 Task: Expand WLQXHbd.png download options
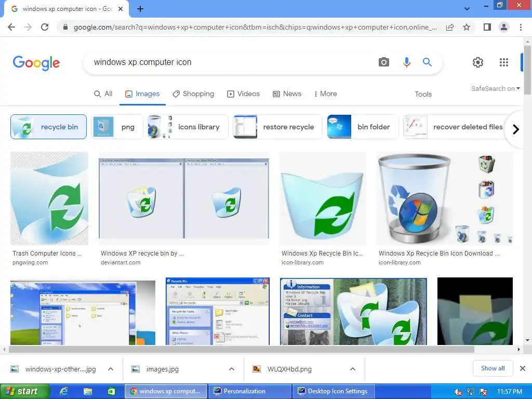pyautogui.click(x=353, y=369)
